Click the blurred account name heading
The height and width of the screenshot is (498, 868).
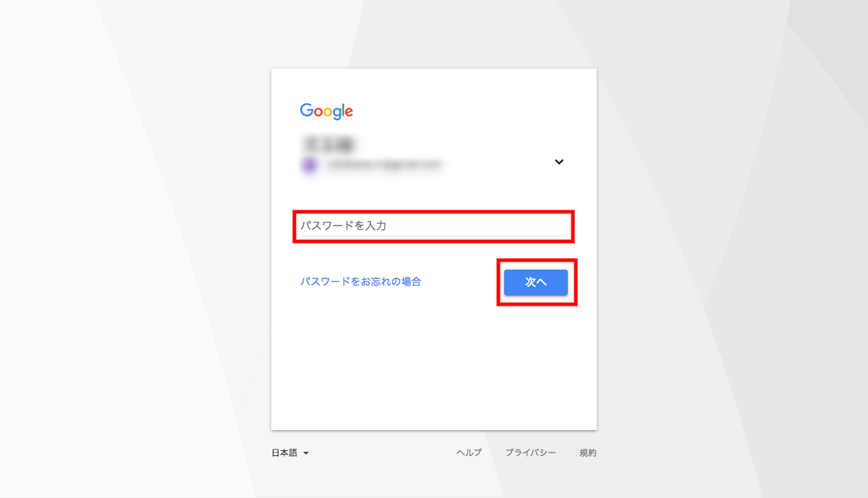click(x=331, y=144)
